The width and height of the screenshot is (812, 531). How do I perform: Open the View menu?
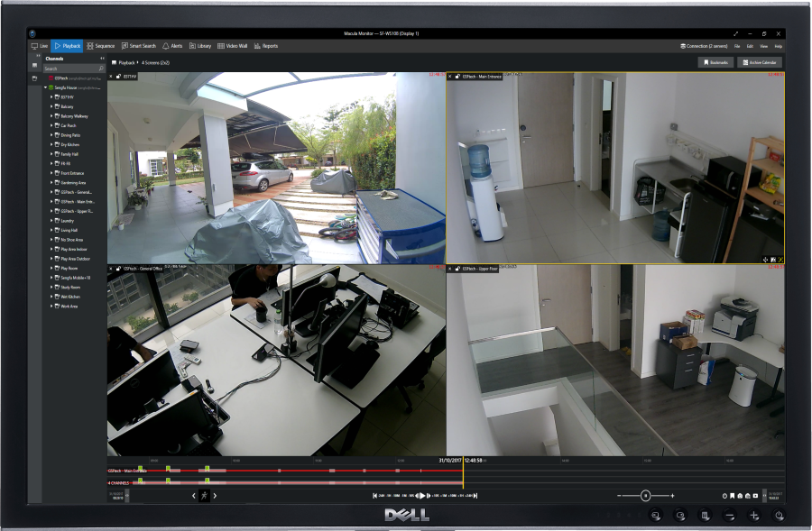tap(763, 46)
